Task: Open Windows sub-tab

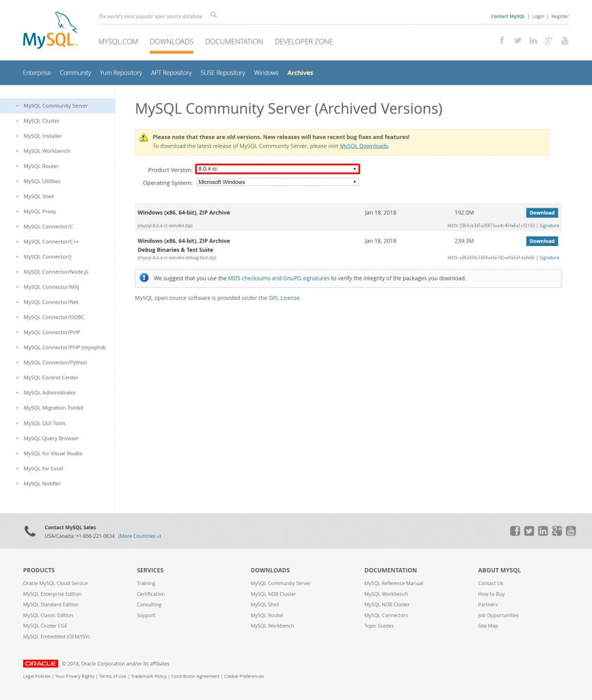Action: pos(266,72)
